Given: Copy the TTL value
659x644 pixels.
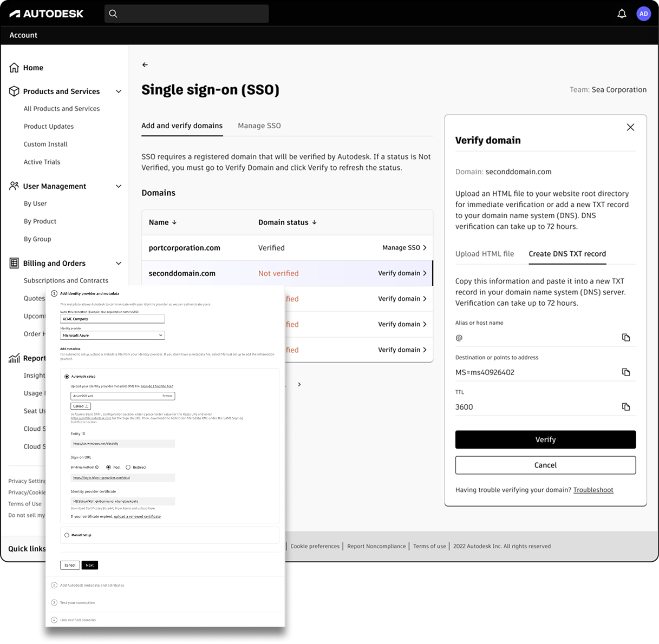Looking at the screenshot, I should 626,407.
